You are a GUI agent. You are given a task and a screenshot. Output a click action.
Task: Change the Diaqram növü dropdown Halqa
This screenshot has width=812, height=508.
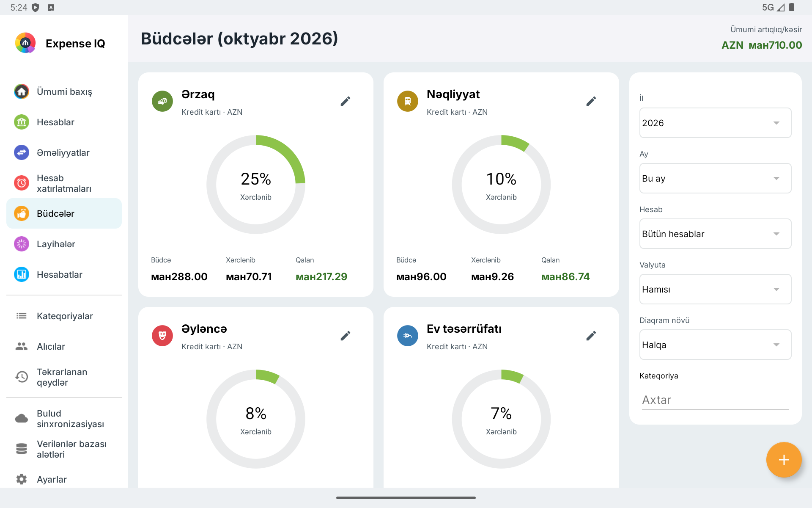click(x=715, y=345)
